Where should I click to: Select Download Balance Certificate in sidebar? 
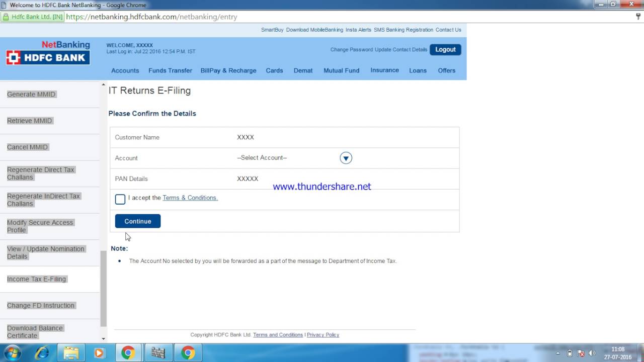point(35,332)
